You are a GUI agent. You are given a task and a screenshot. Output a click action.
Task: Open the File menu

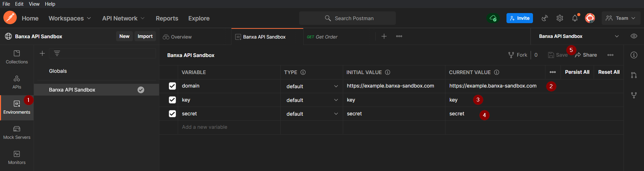pos(6,4)
